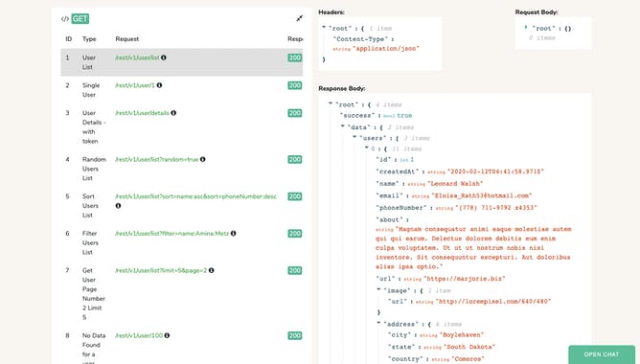This screenshot has height=364, width=640.
Task: Open info icon next to /rest/v1/user/details
Action: [x=173, y=113]
